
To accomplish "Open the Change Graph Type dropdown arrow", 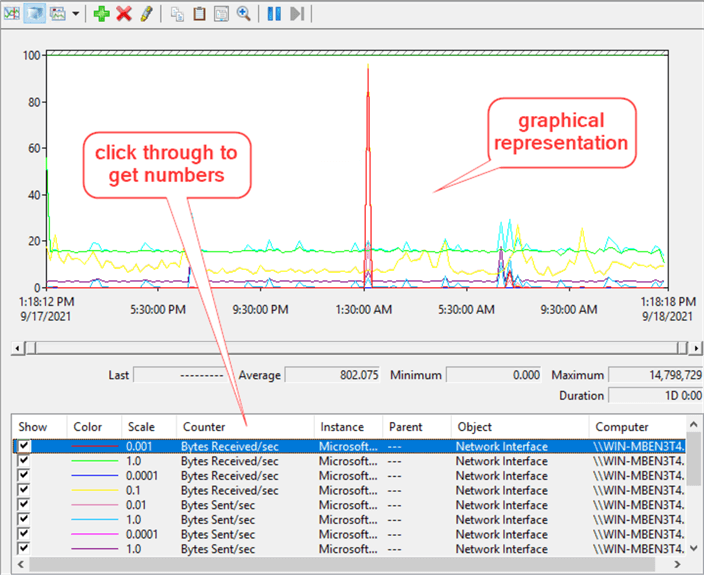I will [76, 14].
